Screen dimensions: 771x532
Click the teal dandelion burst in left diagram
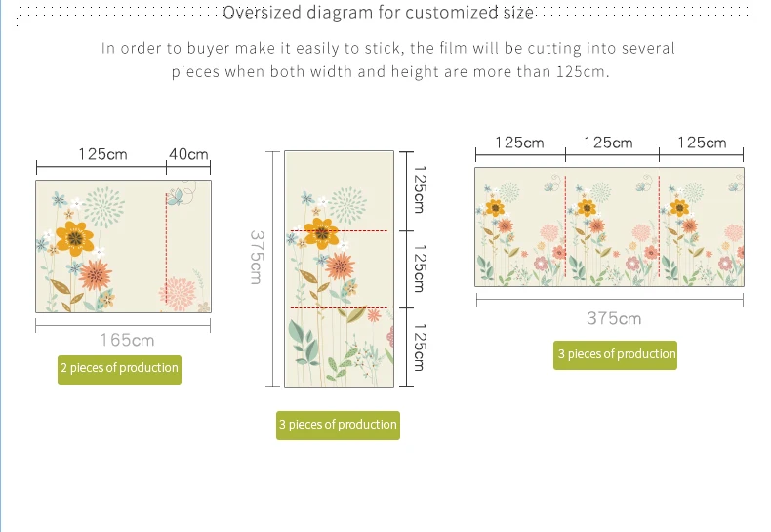(x=103, y=207)
